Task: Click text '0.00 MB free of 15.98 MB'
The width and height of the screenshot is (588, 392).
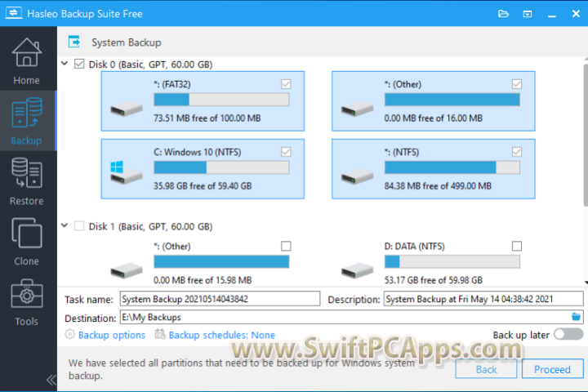Action: point(203,280)
